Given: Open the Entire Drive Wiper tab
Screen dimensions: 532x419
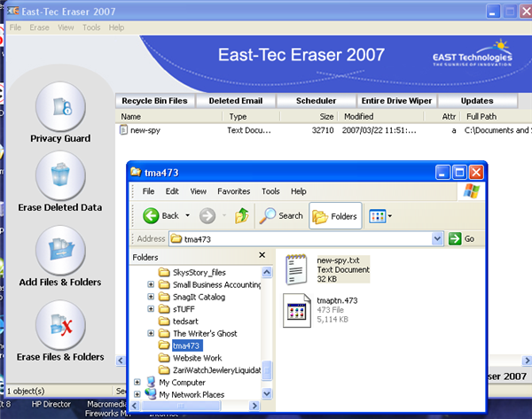Looking at the screenshot, I should 396,101.
